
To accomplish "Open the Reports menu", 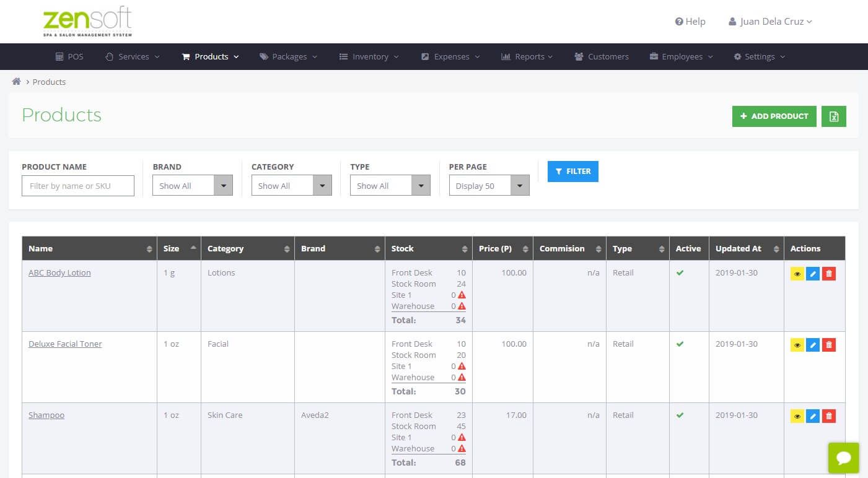I will click(x=527, y=56).
